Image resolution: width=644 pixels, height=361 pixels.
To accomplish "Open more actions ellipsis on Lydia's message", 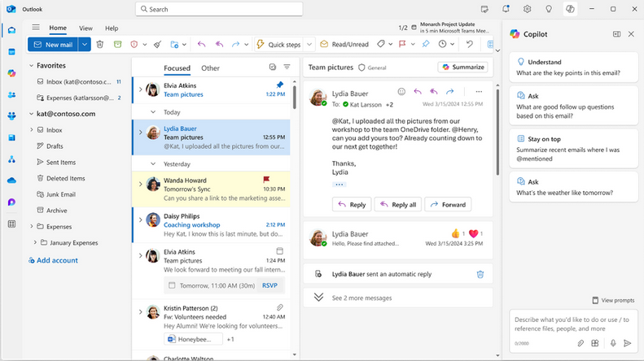I will (479, 92).
